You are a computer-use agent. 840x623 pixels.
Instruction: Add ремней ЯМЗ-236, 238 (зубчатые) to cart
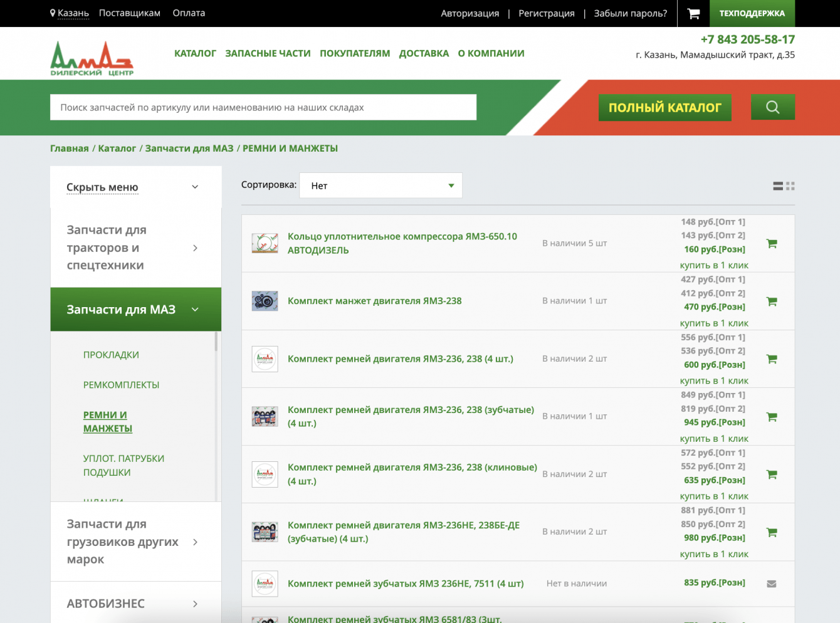[772, 417]
